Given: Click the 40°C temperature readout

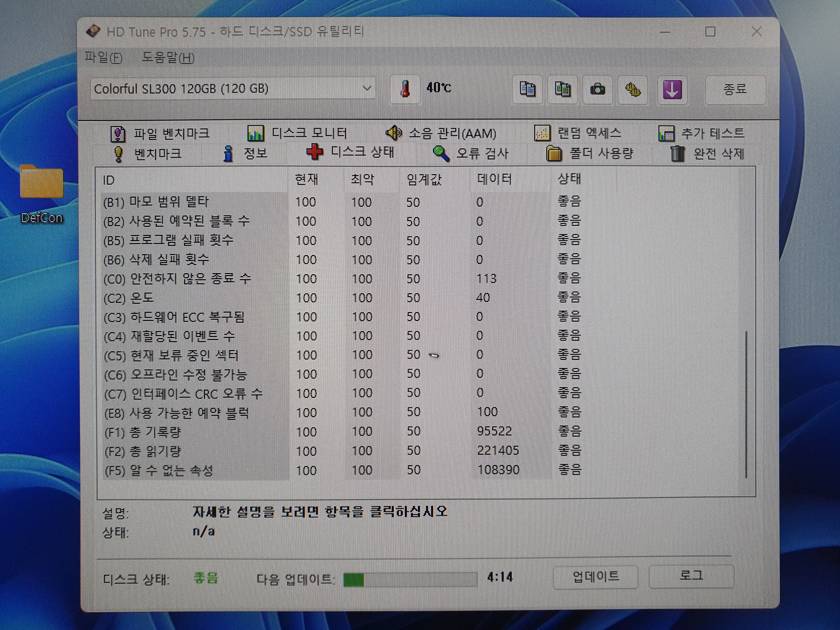Looking at the screenshot, I should click(x=439, y=88).
